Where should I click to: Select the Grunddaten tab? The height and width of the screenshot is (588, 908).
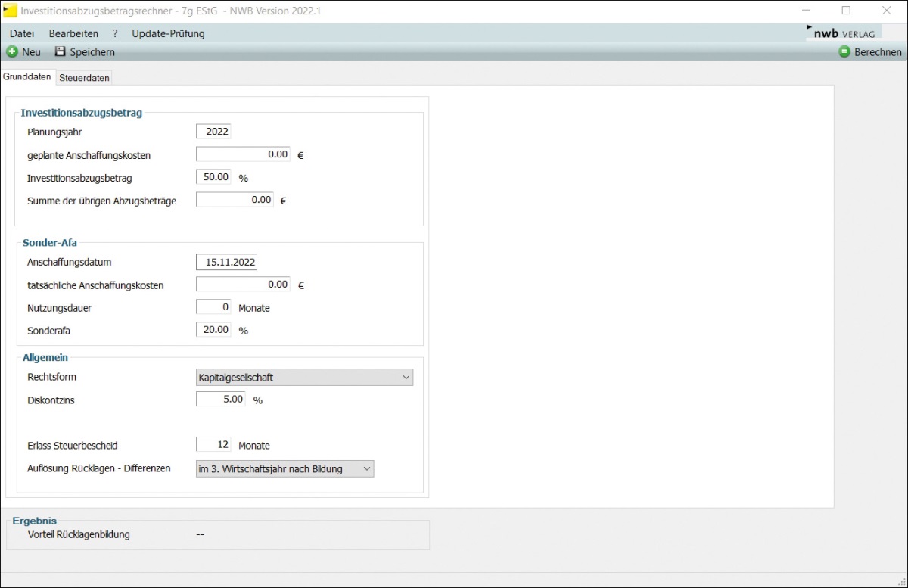(x=27, y=77)
